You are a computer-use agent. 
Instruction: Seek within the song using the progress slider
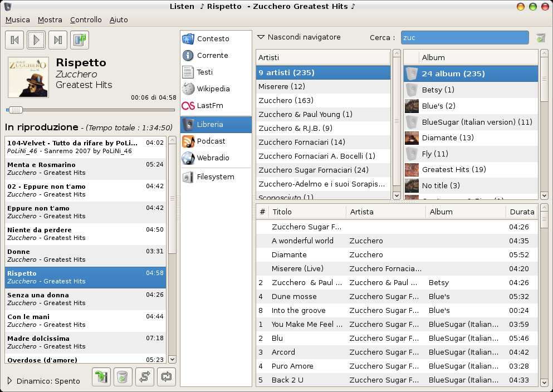(90, 110)
